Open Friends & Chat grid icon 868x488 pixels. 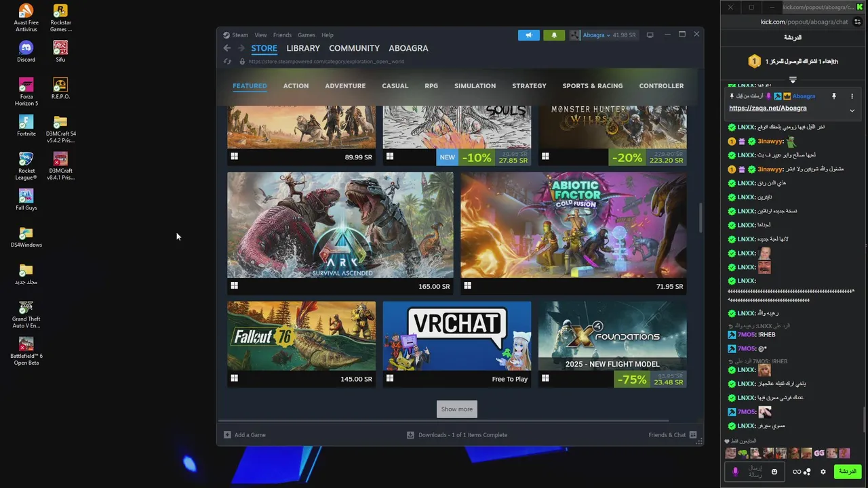coord(693,435)
